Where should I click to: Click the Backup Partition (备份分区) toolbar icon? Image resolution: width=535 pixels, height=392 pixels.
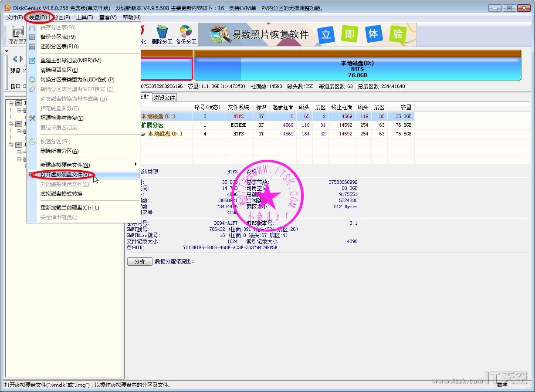coord(186,34)
